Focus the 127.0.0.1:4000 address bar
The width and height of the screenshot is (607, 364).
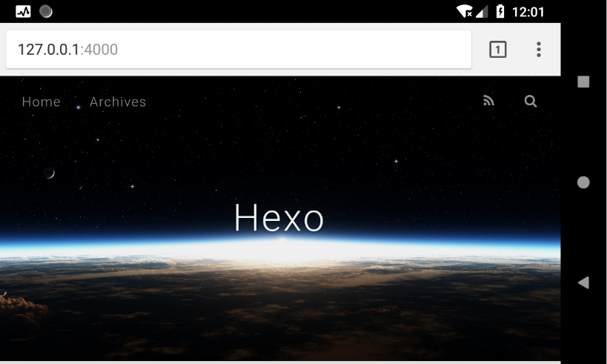click(x=239, y=50)
